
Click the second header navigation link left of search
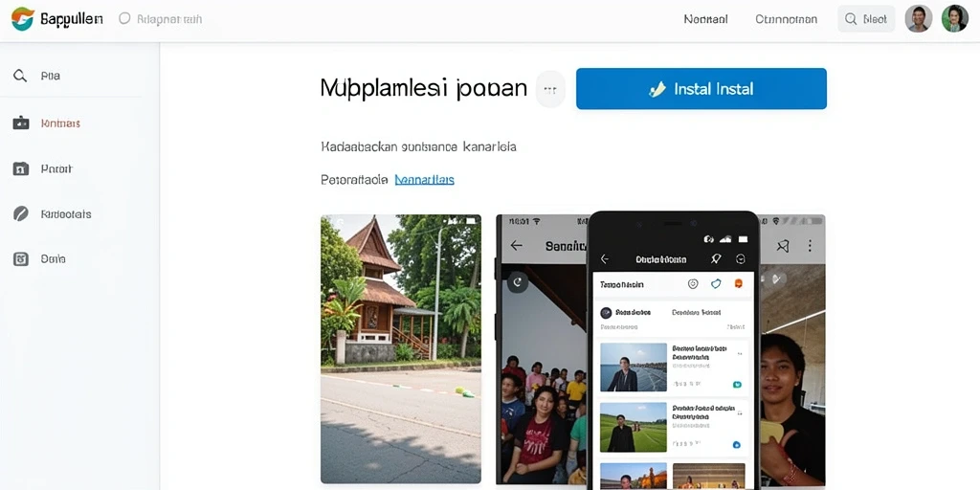(787, 19)
